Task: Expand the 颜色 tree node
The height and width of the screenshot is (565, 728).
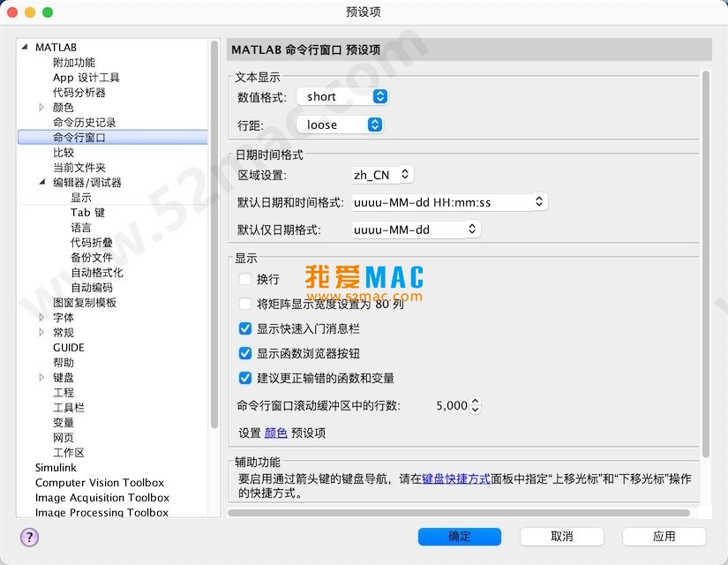Action: coord(41,108)
